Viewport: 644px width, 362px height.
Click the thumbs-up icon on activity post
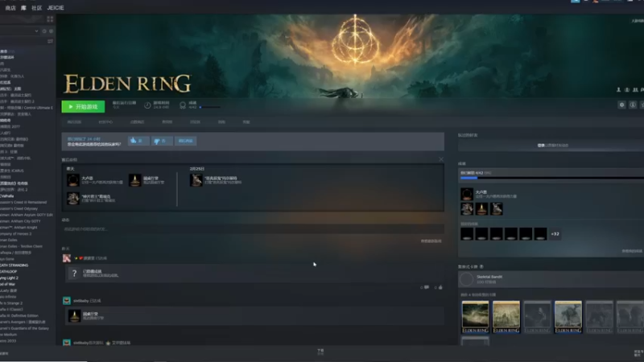coord(440,287)
